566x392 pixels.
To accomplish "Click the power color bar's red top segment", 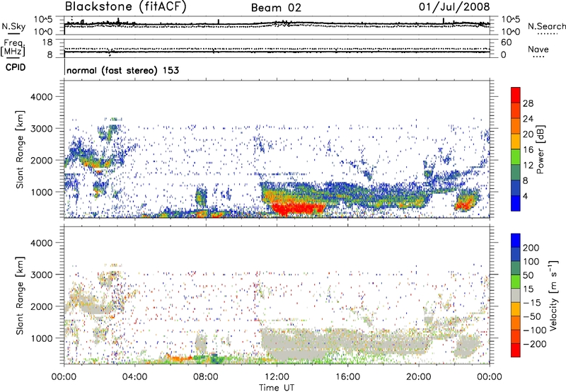I will click(516, 95).
